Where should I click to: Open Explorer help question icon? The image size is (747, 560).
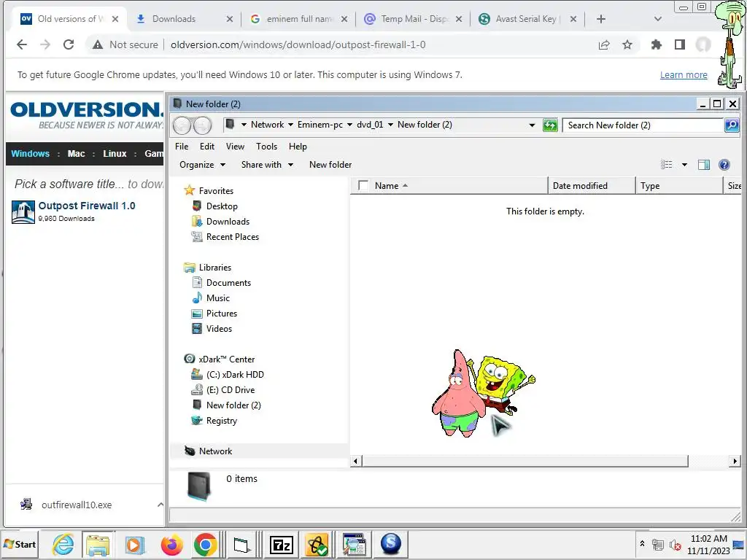tap(724, 165)
